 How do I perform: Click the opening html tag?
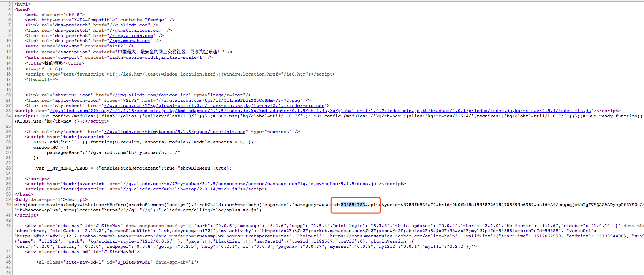[x=22, y=4]
